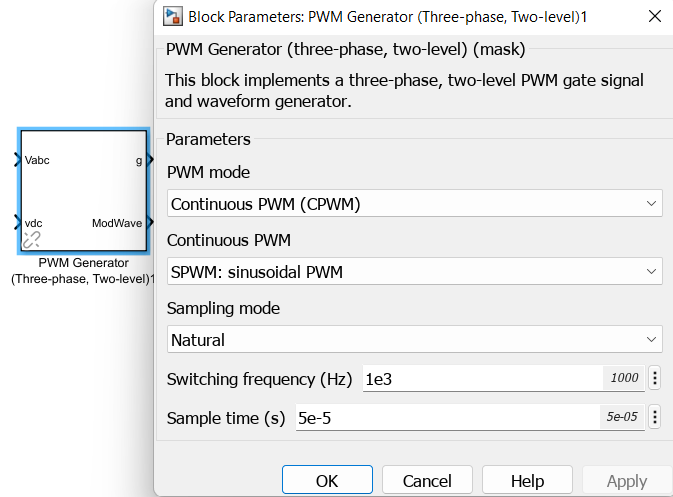This screenshot has width=673, height=497.
Task: Focus the Sample time (s) text field
Action: coord(445,417)
